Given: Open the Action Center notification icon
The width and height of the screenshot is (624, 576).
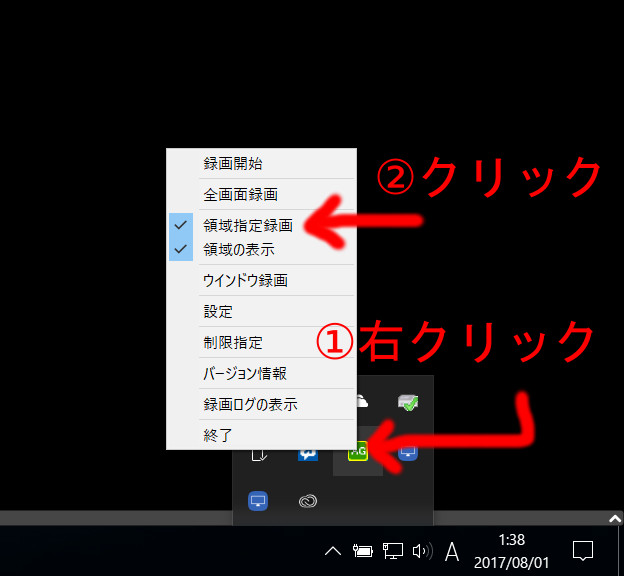Looking at the screenshot, I should (583, 551).
